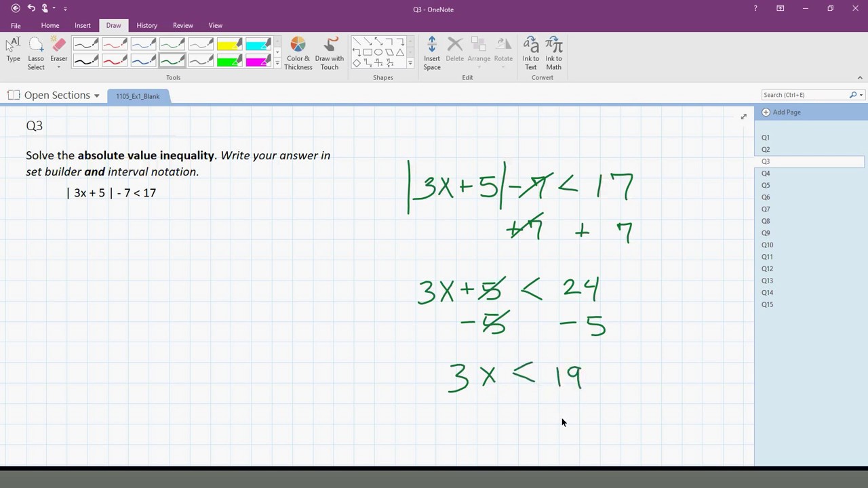
Task: Choose the diamond shape
Action: pyautogui.click(x=357, y=63)
